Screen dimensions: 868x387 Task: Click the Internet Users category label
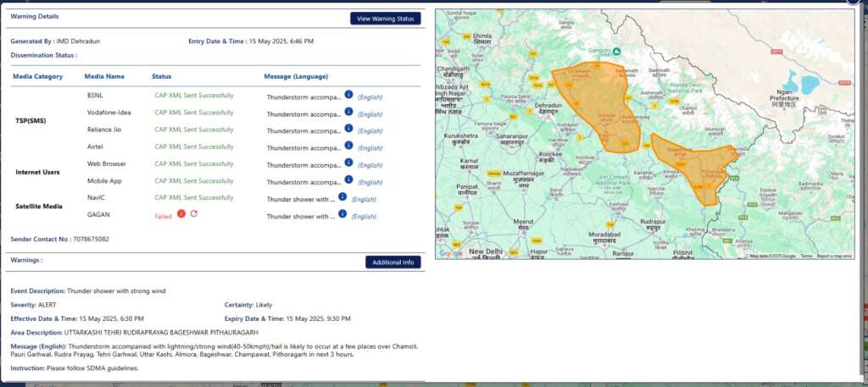(37, 172)
